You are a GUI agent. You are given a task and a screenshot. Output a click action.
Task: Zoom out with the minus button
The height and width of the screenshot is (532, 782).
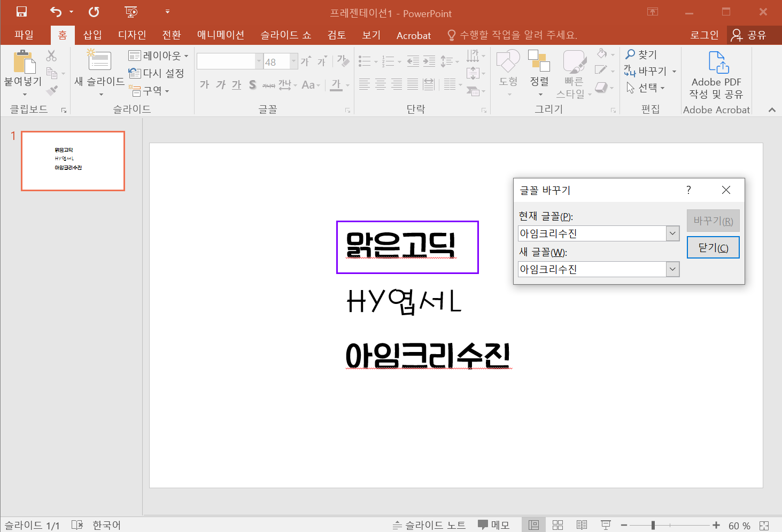[624, 526]
